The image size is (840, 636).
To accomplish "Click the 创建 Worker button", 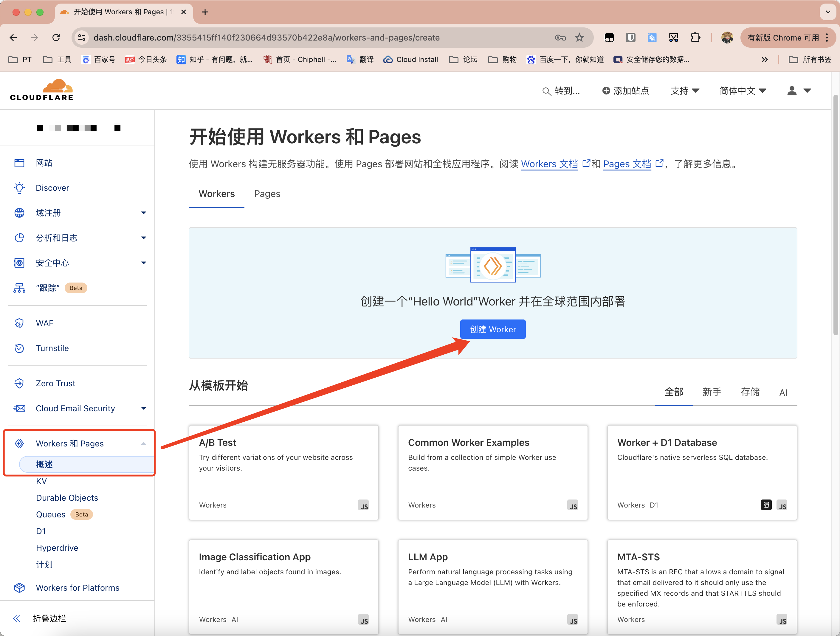I will 492,329.
